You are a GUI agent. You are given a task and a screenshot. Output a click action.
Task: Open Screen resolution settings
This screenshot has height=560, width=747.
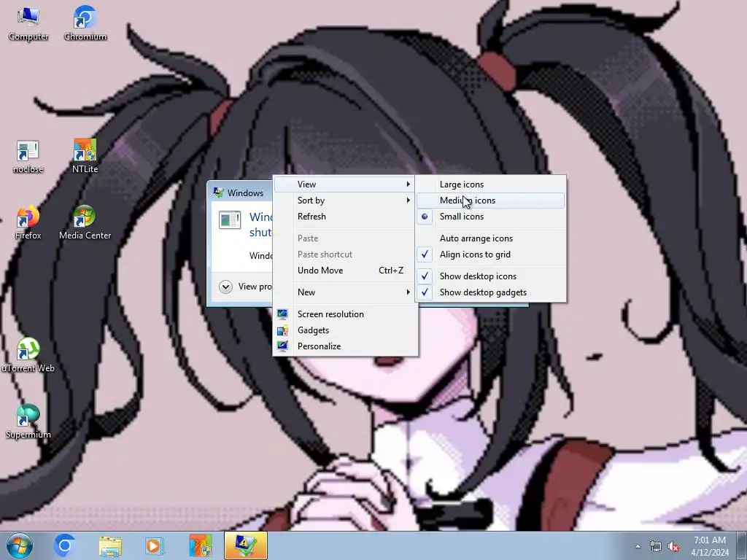(x=345, y=314)
